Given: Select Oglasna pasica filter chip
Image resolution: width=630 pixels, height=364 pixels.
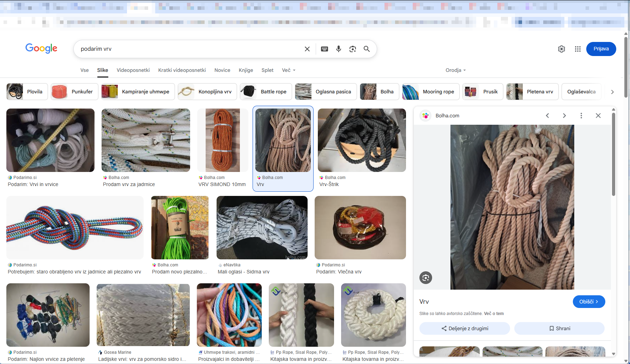Looking at the screenshot, I should (326, 92).
